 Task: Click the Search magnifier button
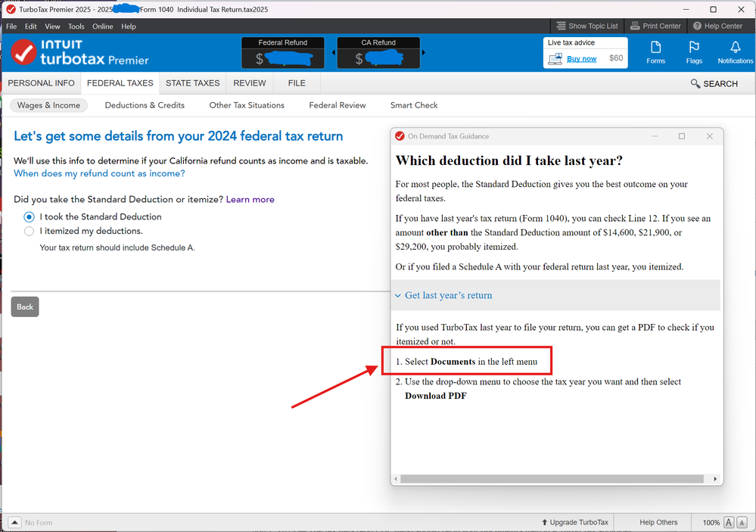pyautogui.click(x=714, y=83)
